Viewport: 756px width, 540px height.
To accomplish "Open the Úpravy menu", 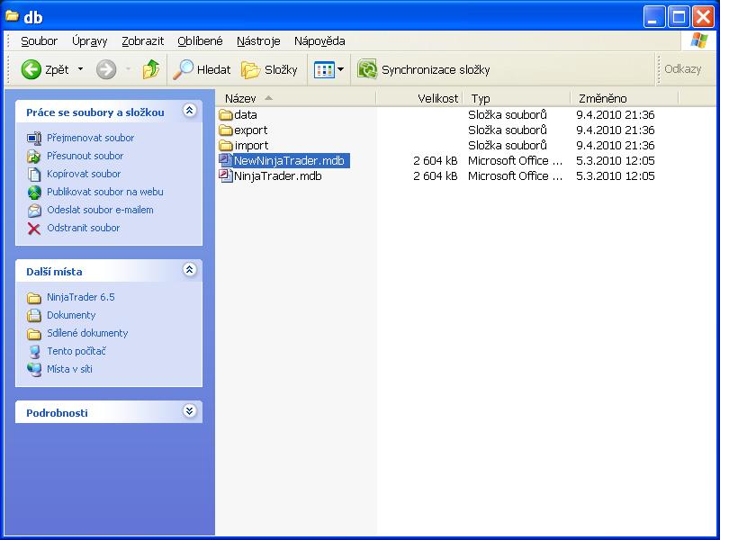I will [90, 41].
